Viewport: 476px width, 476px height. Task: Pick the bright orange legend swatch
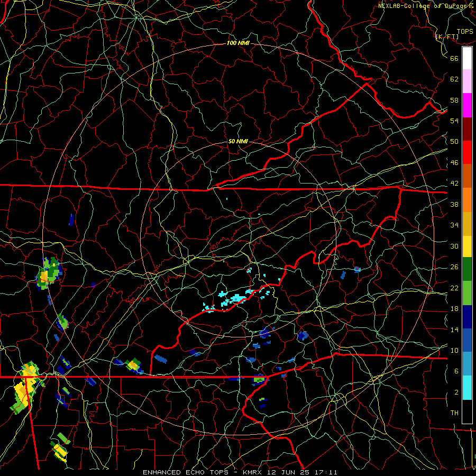click(467, 200)
